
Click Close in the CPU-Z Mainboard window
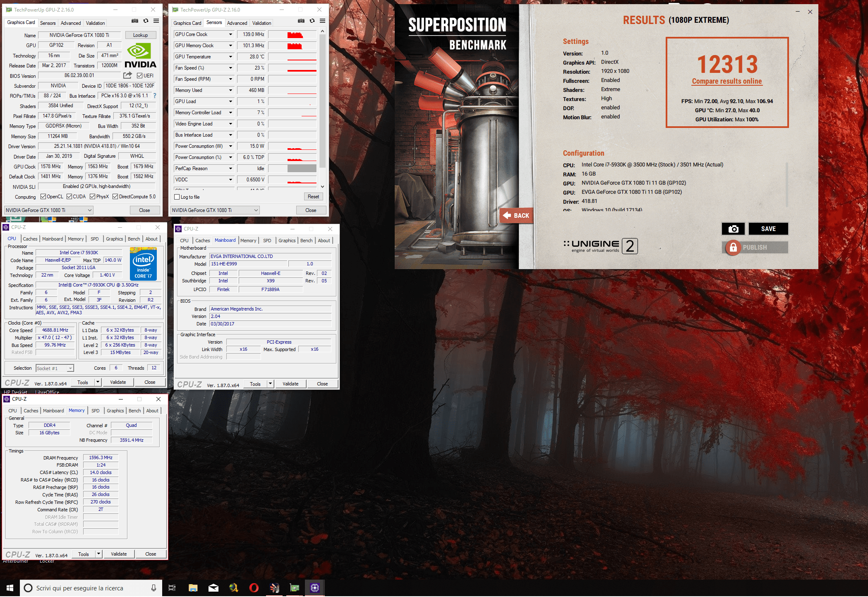click(x=322, y=384)
